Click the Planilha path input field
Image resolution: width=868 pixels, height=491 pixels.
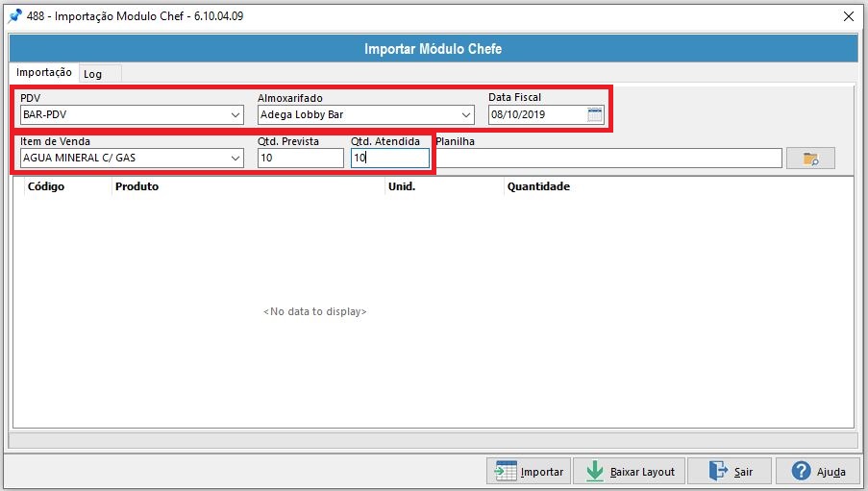(x=608, y=159)
